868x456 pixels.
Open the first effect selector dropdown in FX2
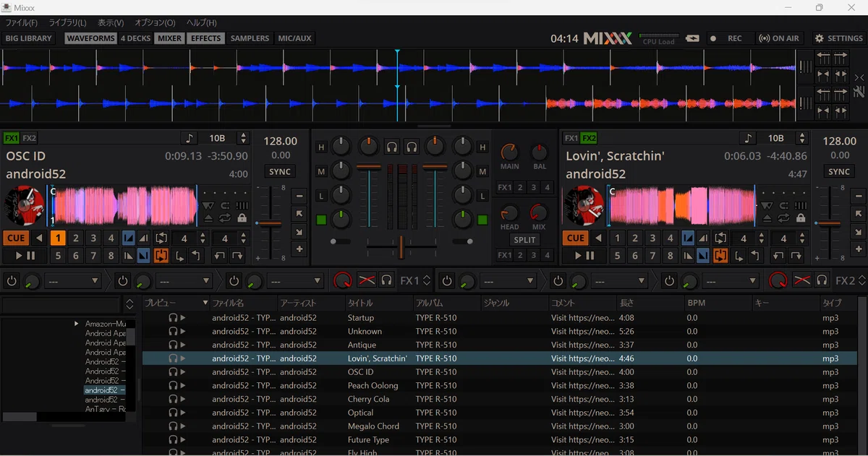[509, 280]
